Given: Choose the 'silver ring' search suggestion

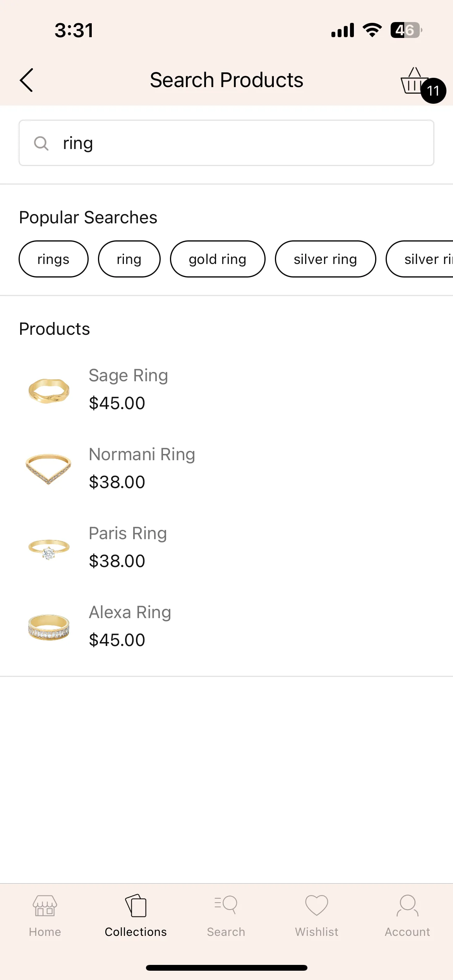Looking at the screenshot, I should coord(326,259).
